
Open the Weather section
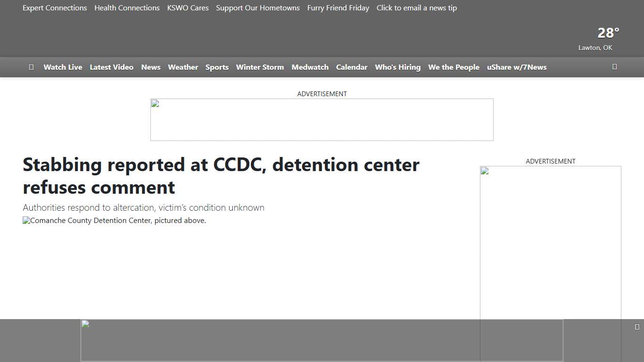(183, 67)
